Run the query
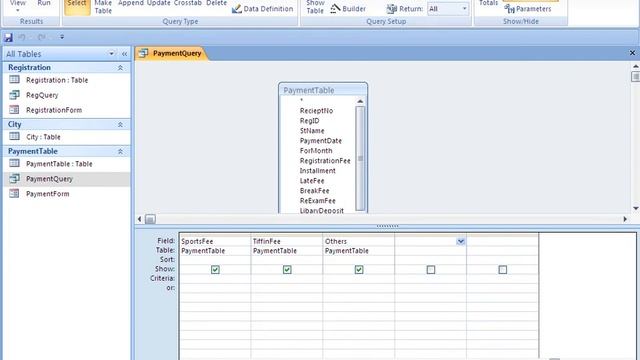This screenshot has height=360, width=640. pyautogui.click(x=44, y=3)
